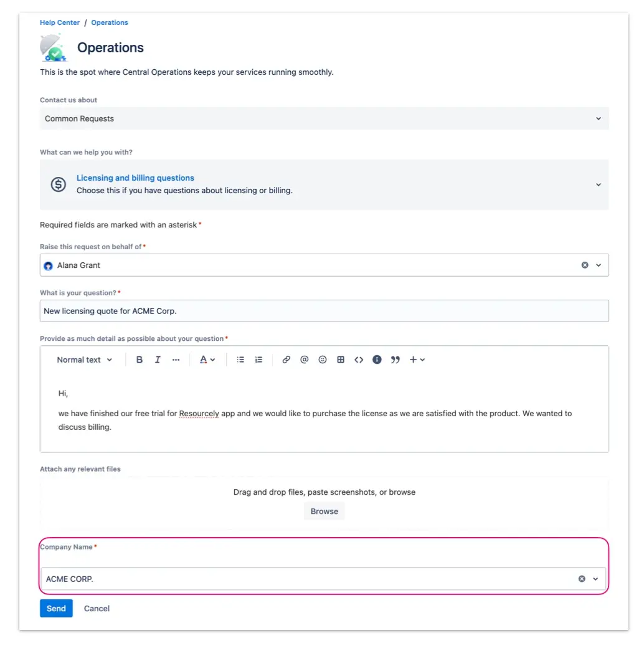Mention someone using the @ icon

tap(304, 360)
